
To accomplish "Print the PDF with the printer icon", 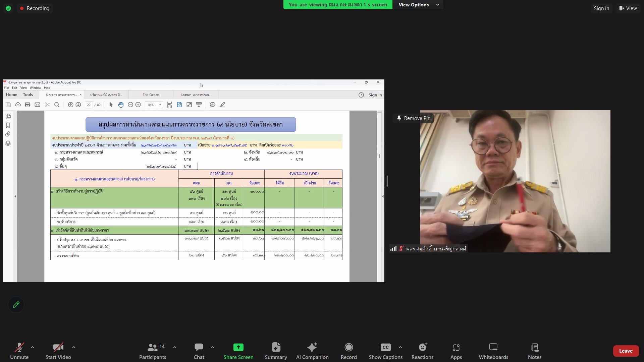I will pyautogui.click(x=28, y=105).
